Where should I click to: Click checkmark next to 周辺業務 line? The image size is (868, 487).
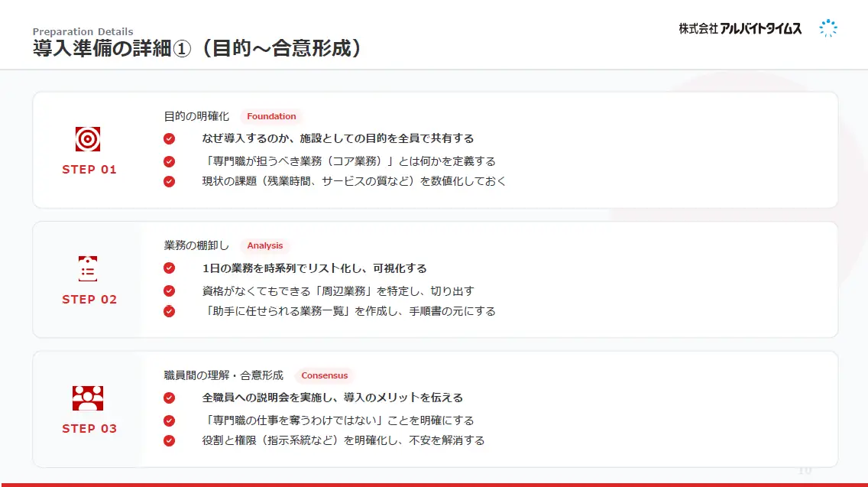(x=169, y=291)
